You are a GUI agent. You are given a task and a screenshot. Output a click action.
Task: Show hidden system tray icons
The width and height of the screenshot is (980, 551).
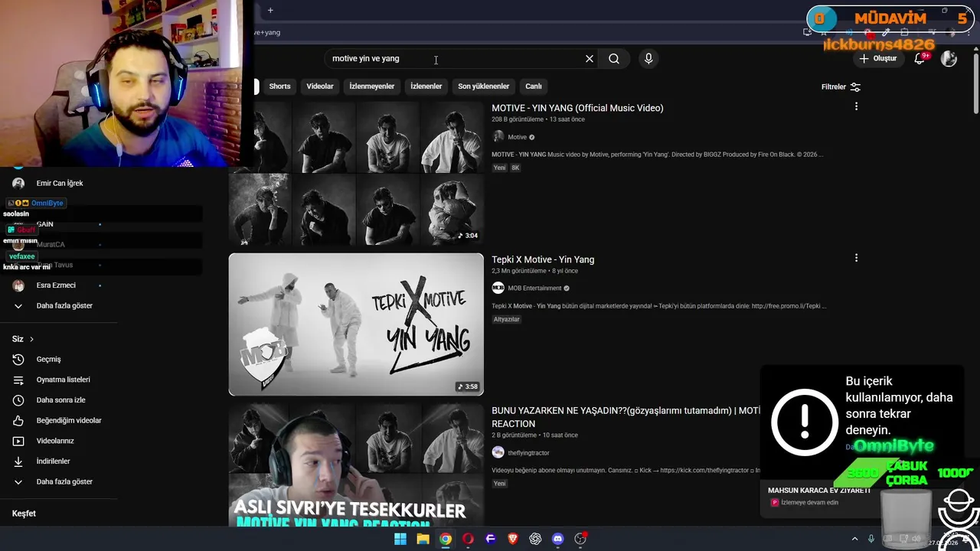click(x=854, y=539)
